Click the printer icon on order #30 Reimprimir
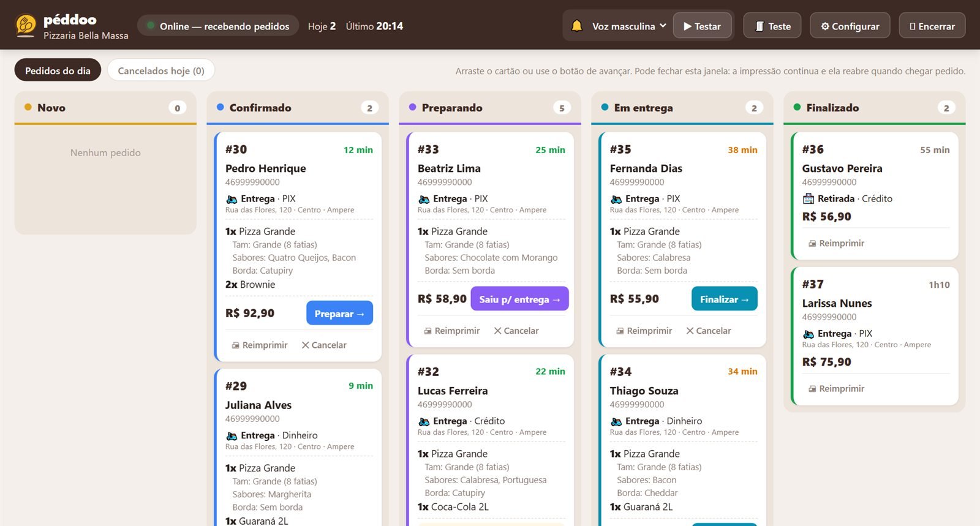Screen dimensions: 980x526 tap(235, 345)
